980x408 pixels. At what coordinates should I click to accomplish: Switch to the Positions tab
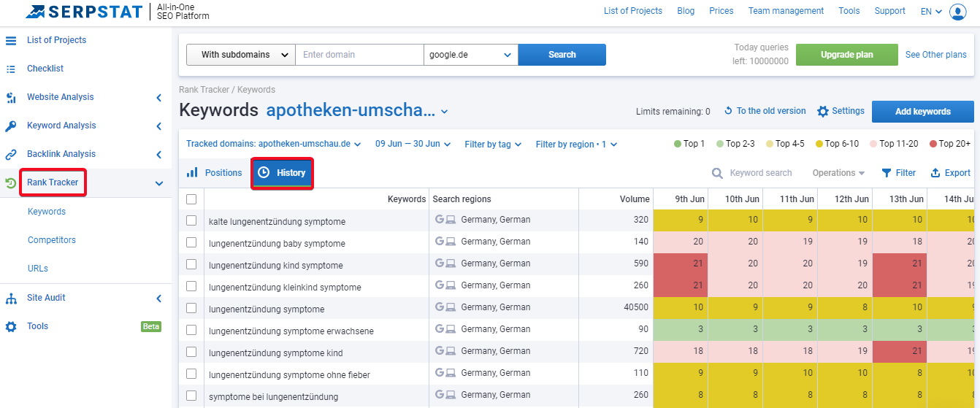214,173
